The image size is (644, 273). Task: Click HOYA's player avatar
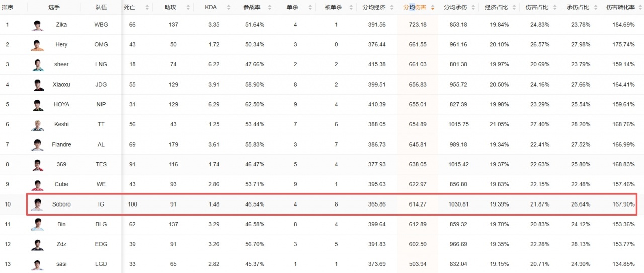37,105
